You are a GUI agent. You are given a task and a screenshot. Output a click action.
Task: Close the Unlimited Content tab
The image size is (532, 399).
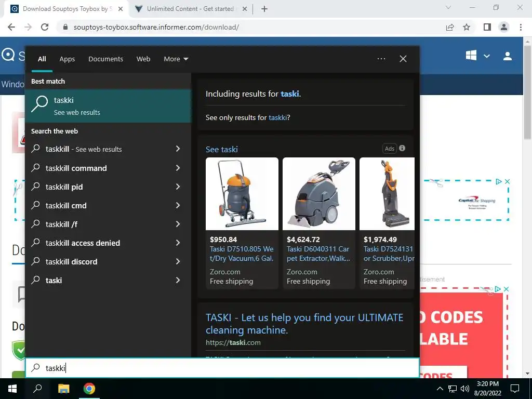(245, 9)
